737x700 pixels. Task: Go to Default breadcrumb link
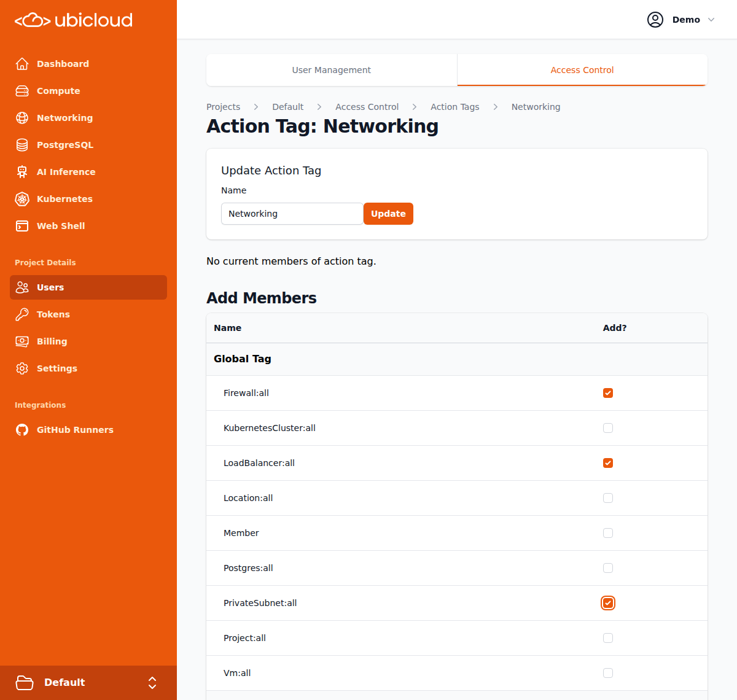pyautogui.click(x=288, y=107)
